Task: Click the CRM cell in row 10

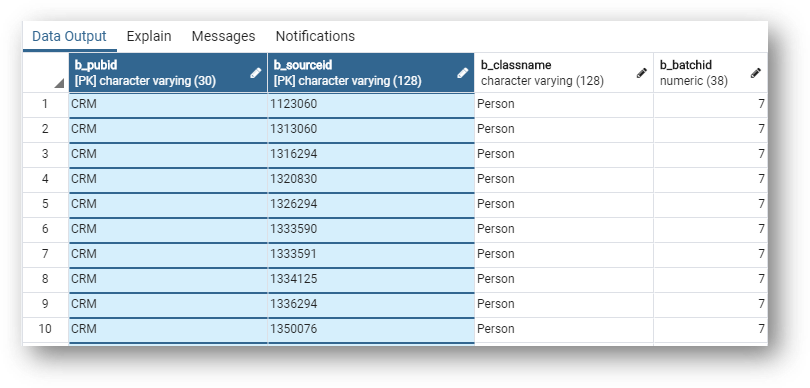Action: [168, 329]
